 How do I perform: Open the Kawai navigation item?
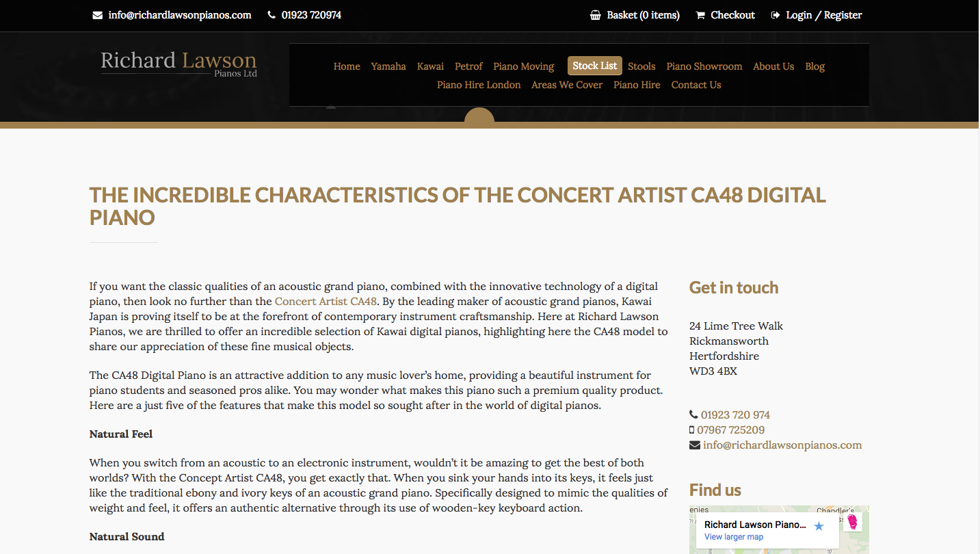(x=430, y=66)
